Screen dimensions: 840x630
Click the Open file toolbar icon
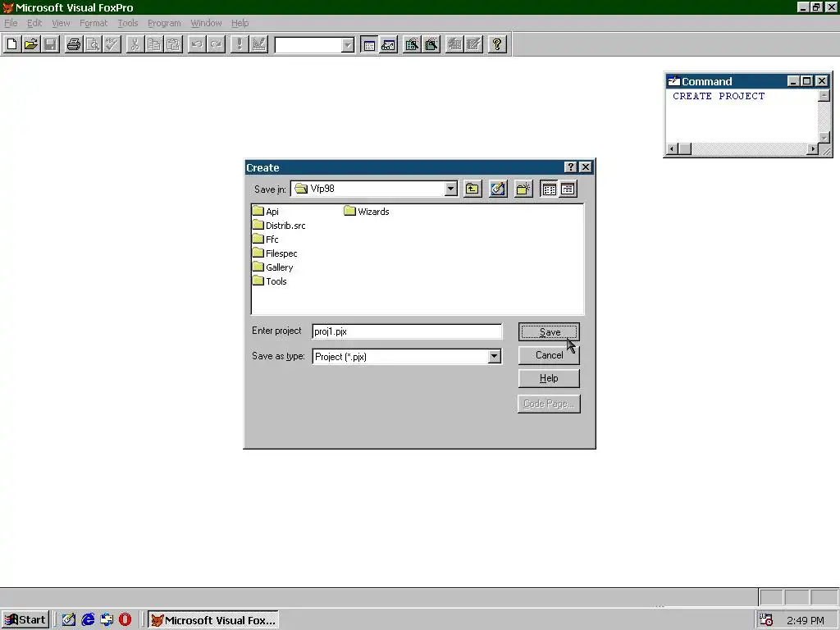31,44
